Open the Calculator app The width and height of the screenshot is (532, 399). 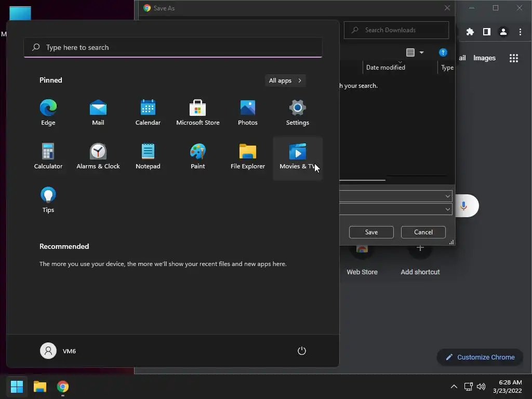tap(48, 156)
